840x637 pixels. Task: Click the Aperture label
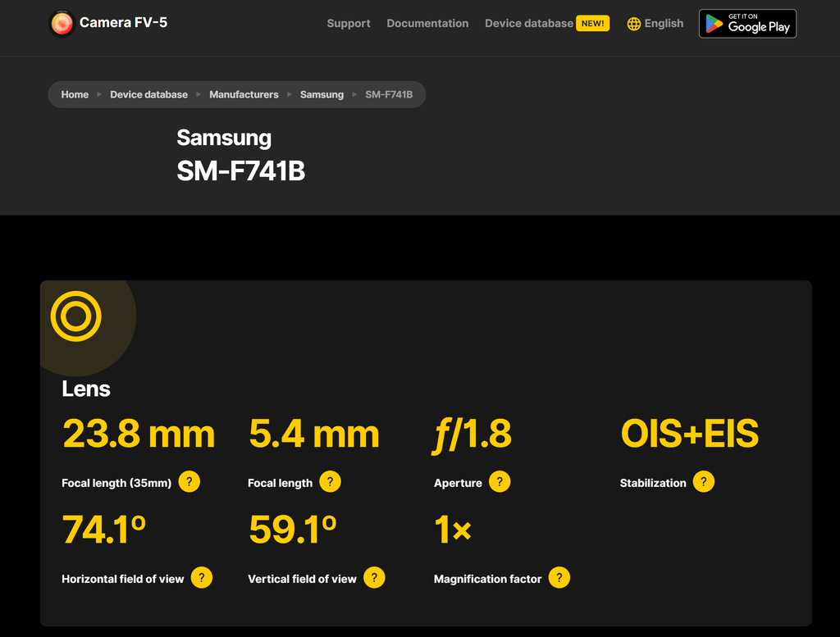coord(458,483)
